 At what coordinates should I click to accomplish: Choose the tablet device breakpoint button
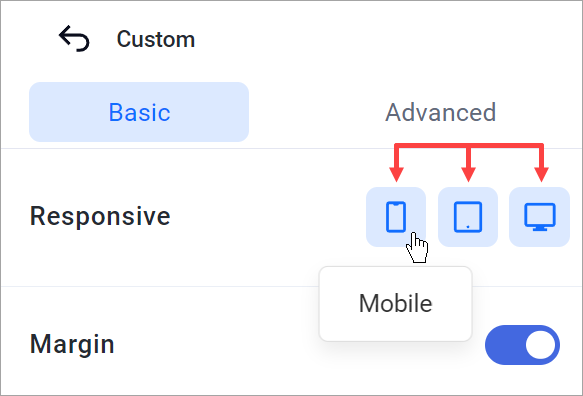(468, 217)
